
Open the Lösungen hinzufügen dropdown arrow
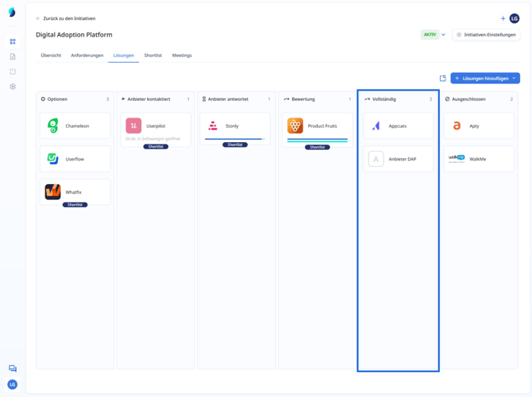514,79
